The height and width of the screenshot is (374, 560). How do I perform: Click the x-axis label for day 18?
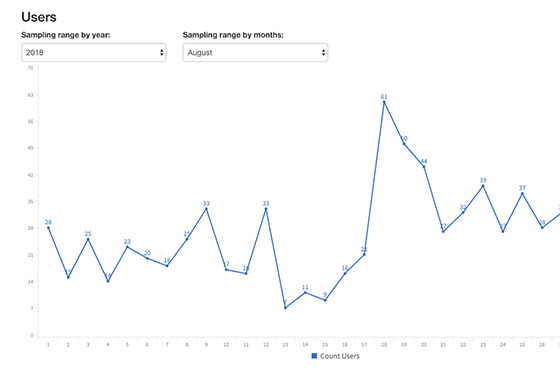pos(384,345)
